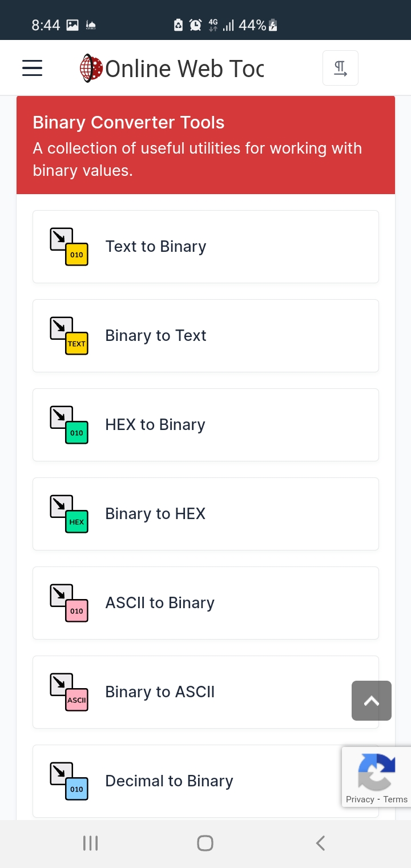The height and width of the screenshot is (868, 411).
Task: Select the HEX to Binary label
Action: [155, 425]
